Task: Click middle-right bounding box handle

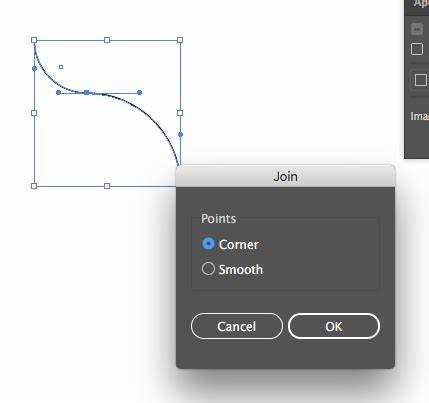Action: (x=180, y=113)
